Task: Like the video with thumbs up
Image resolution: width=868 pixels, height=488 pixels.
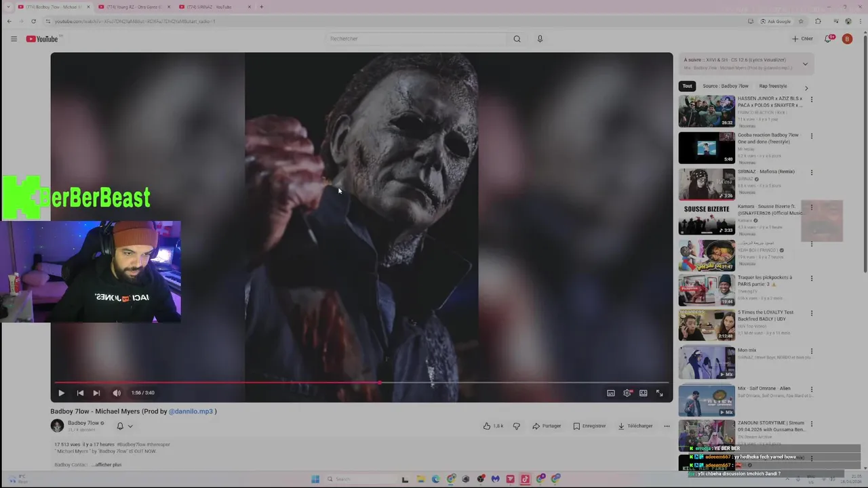Action: (493, 426)
